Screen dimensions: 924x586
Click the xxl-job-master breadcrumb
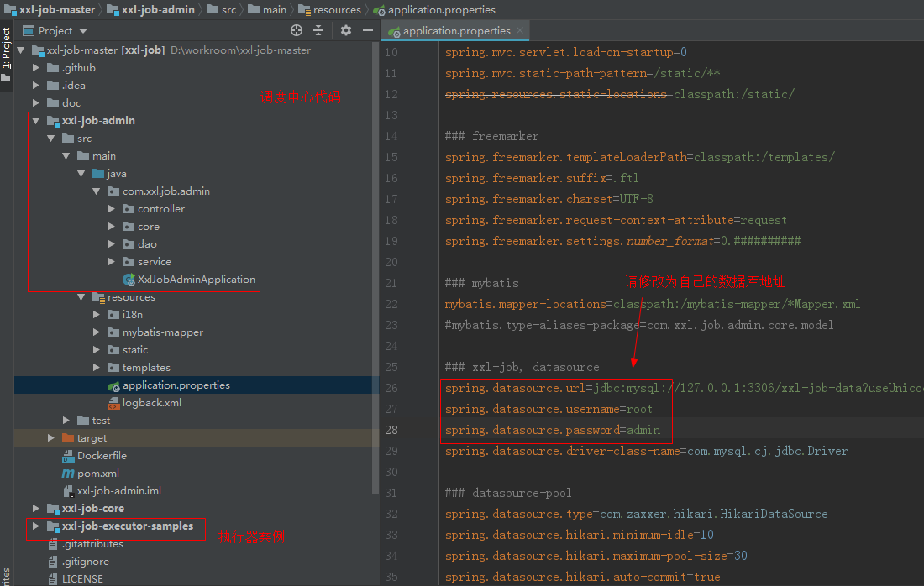50,10
